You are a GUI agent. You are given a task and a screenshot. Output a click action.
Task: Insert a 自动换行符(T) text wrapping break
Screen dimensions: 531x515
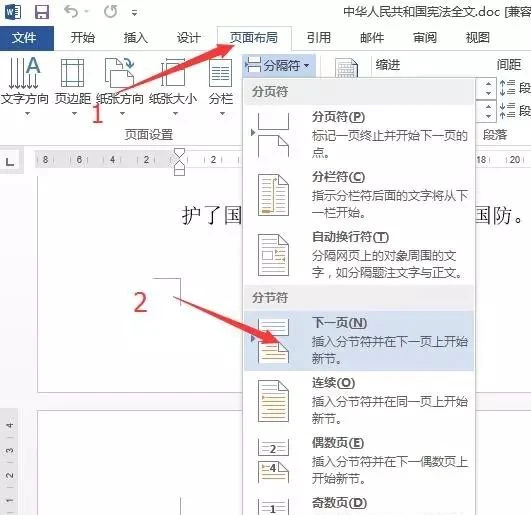pos(359,255)
